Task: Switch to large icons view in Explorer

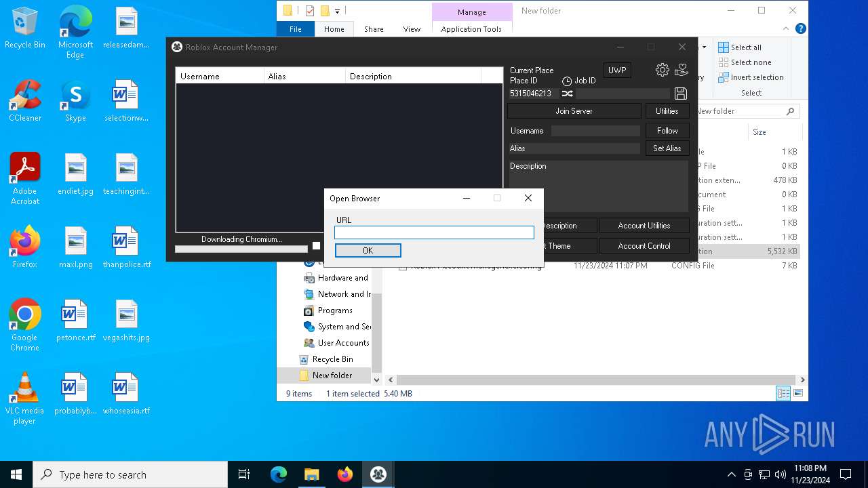Action: (798, 393)
